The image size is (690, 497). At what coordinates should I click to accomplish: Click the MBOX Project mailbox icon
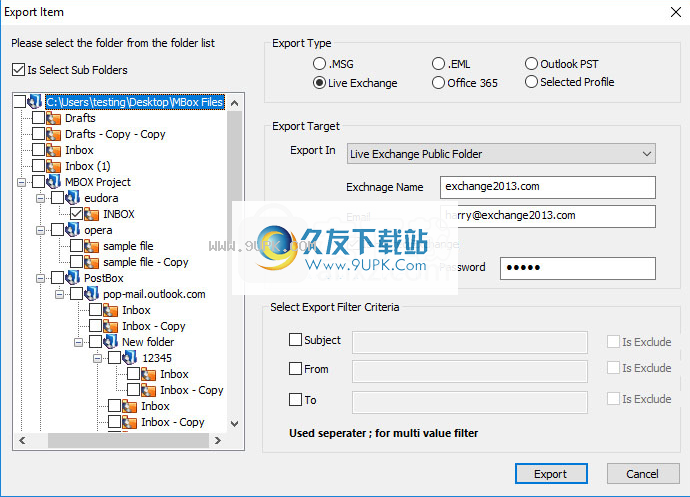point(54,182)
